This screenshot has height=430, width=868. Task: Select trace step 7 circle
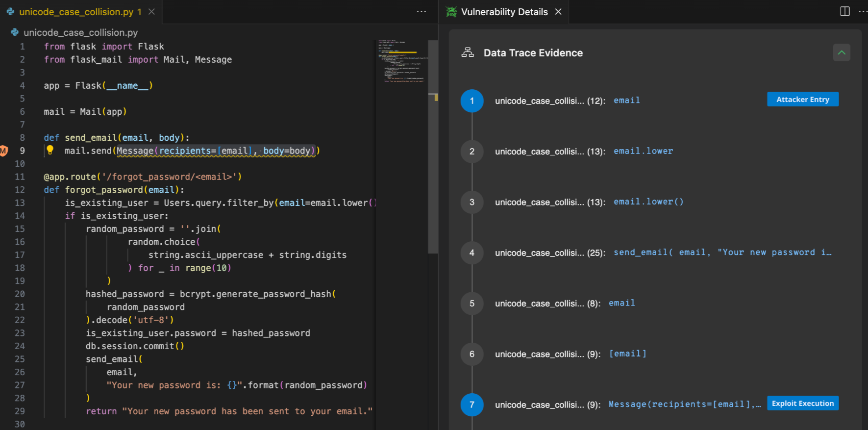click(x=471, y=405)
